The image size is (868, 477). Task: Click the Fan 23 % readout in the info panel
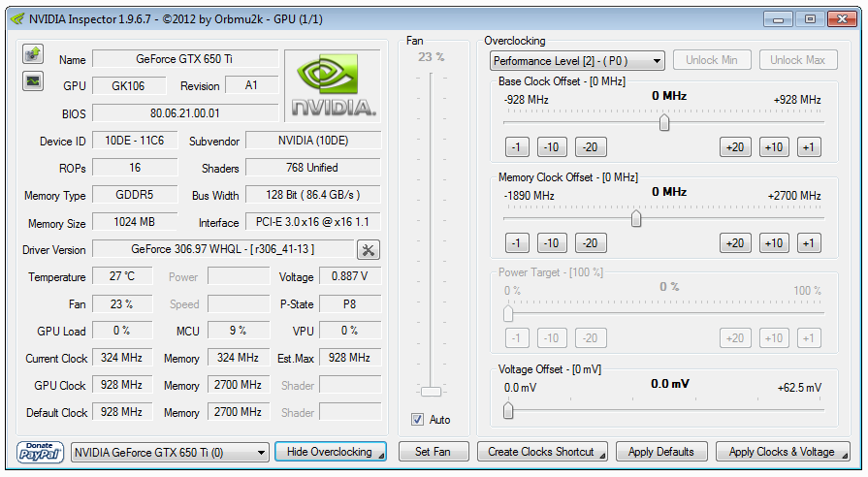[122, 303]
